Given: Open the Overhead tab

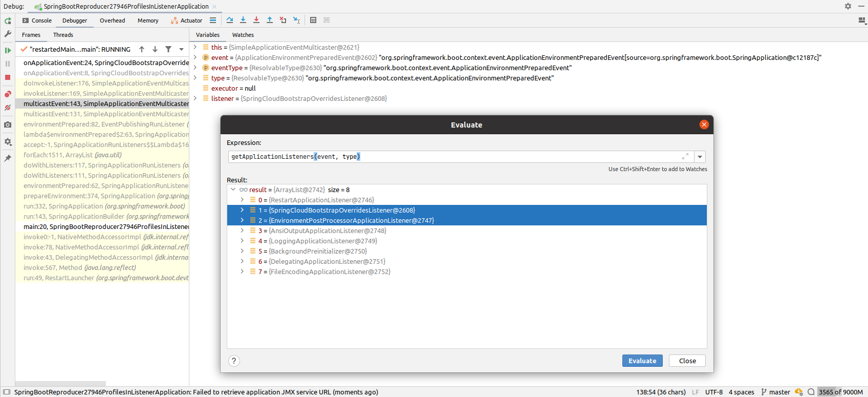Looking at the screenshot, I should (112, 20).
